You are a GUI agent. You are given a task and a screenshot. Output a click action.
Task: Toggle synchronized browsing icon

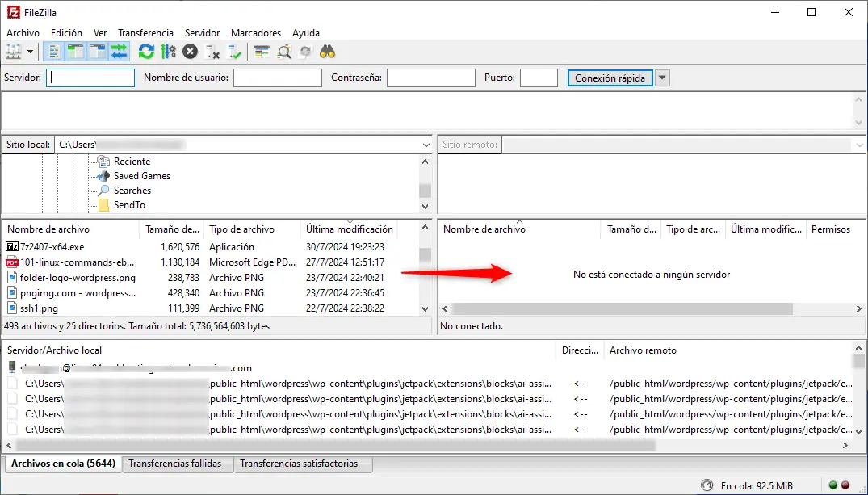click(x=305, y=52)
